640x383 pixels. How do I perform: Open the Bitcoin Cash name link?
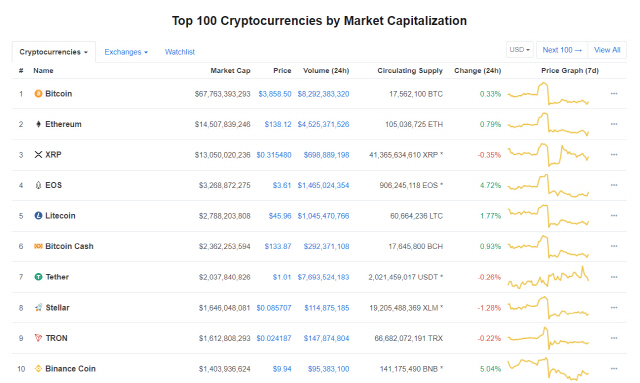tap(69, 246)
